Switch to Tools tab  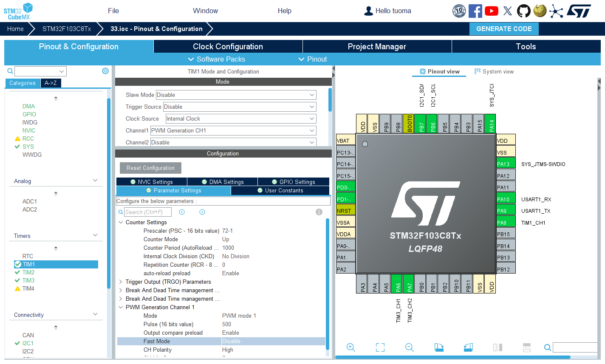coord(526,46)
